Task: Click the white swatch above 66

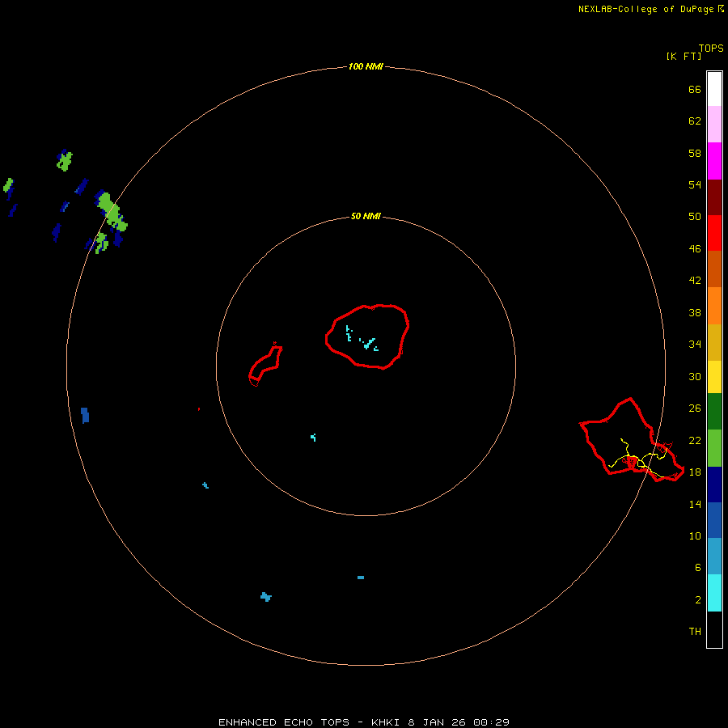Action: pyautogui.click(x=714, y=89)
